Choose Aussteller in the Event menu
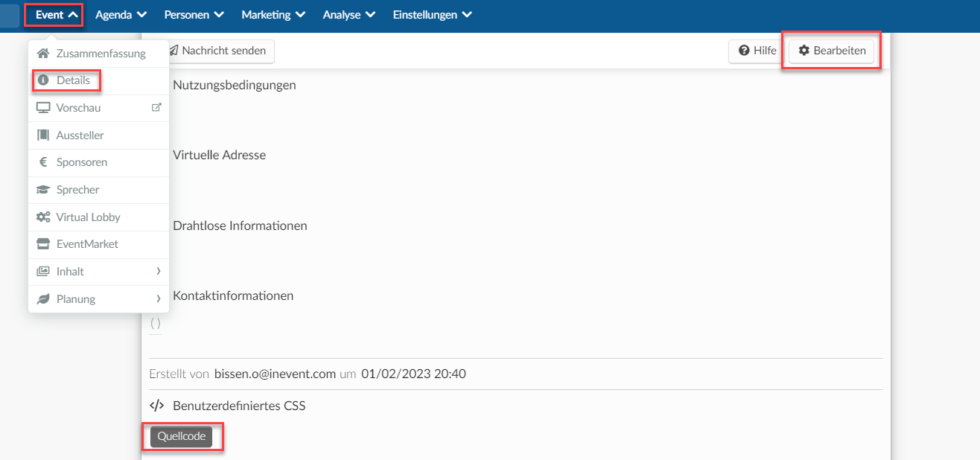Viewport: 980px width, 460px height. coord(98,135)
